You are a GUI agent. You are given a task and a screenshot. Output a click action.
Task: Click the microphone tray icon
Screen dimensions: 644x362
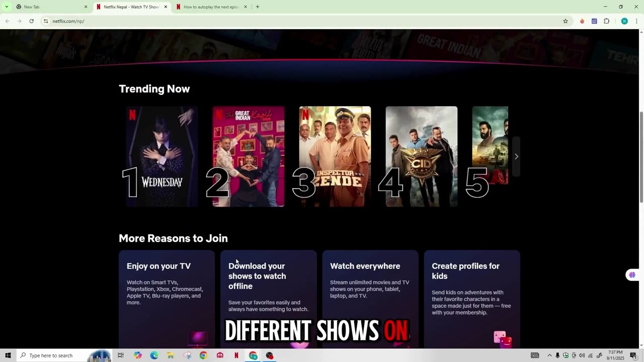[x=557, y=355]
